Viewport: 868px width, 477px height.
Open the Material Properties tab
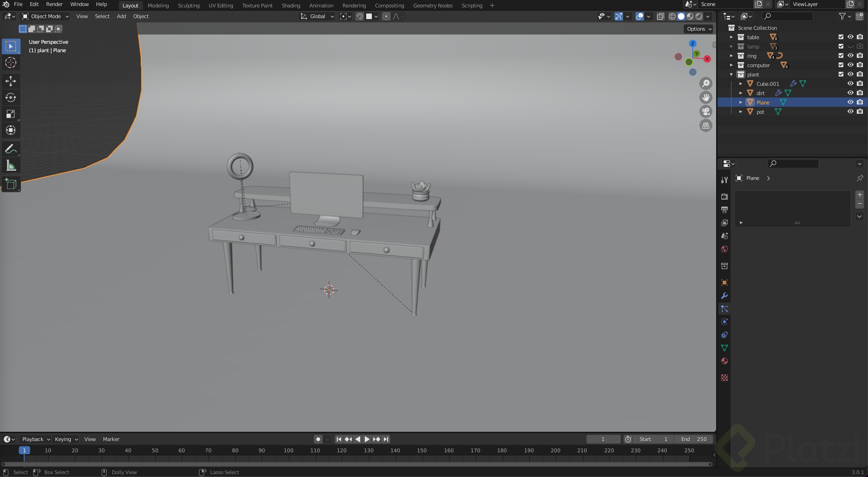click(x=724, y=361)
